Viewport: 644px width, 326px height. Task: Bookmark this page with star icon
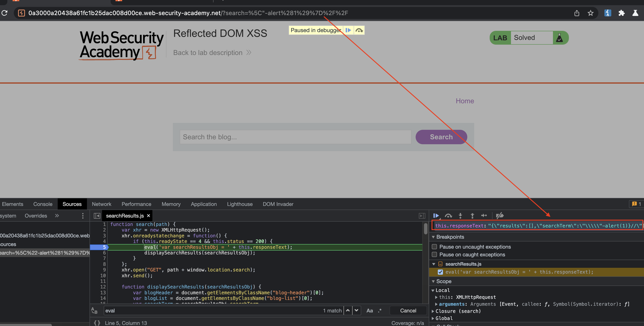[590, 13]
